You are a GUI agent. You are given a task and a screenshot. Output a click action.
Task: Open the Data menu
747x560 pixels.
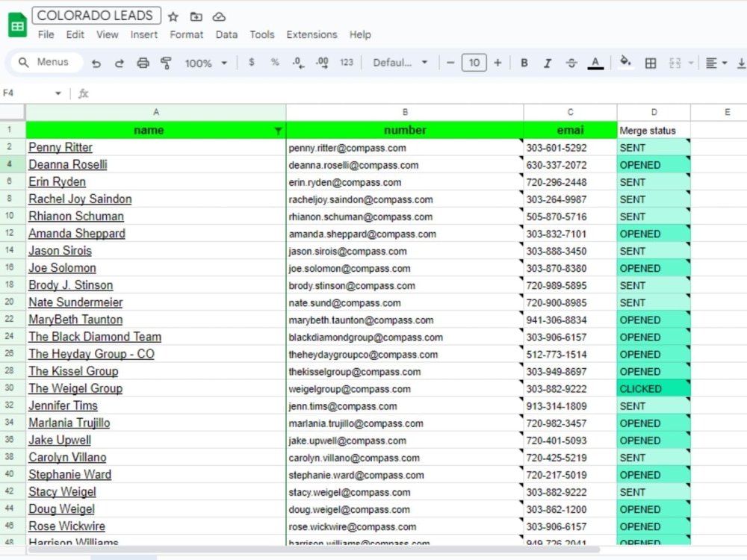(x=226, y=35)
